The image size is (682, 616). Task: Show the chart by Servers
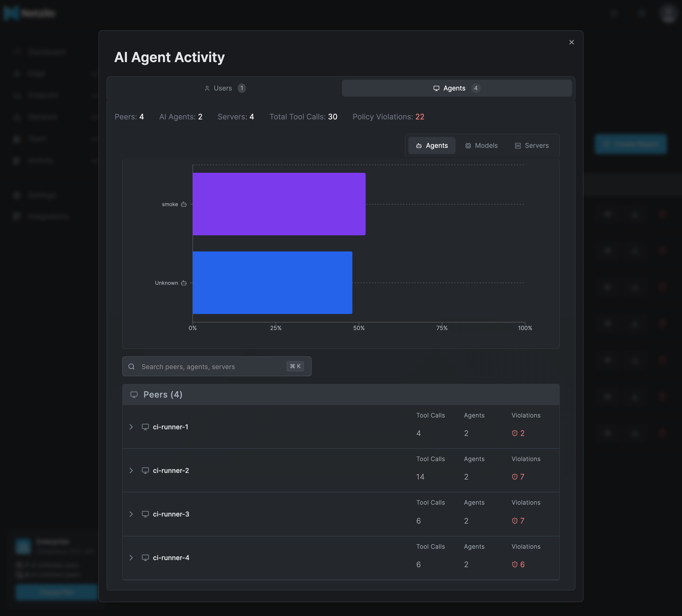pyautogui.click(x=531, y=145)
